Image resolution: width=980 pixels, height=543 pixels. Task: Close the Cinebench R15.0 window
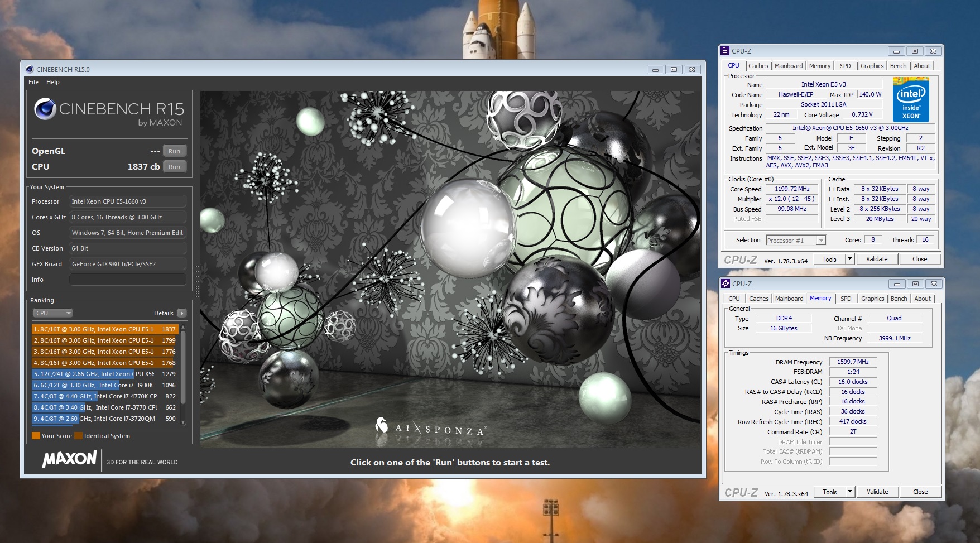tap(692, 70)
